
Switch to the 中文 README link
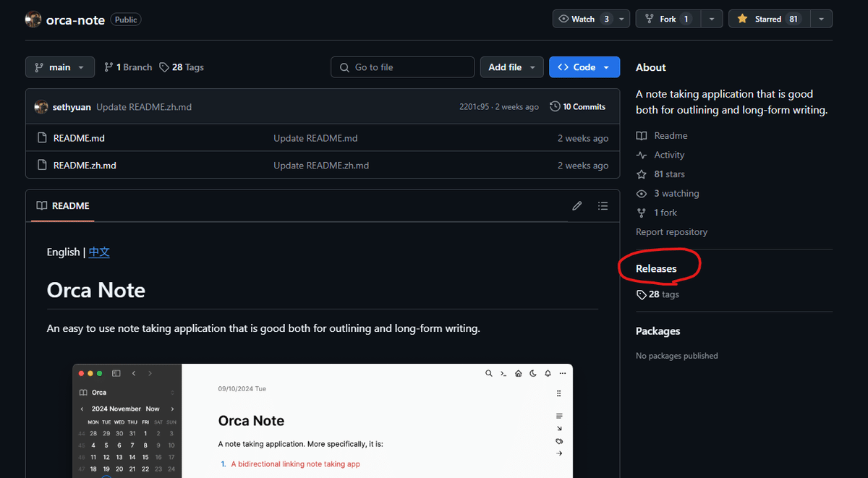coord(99,252)
